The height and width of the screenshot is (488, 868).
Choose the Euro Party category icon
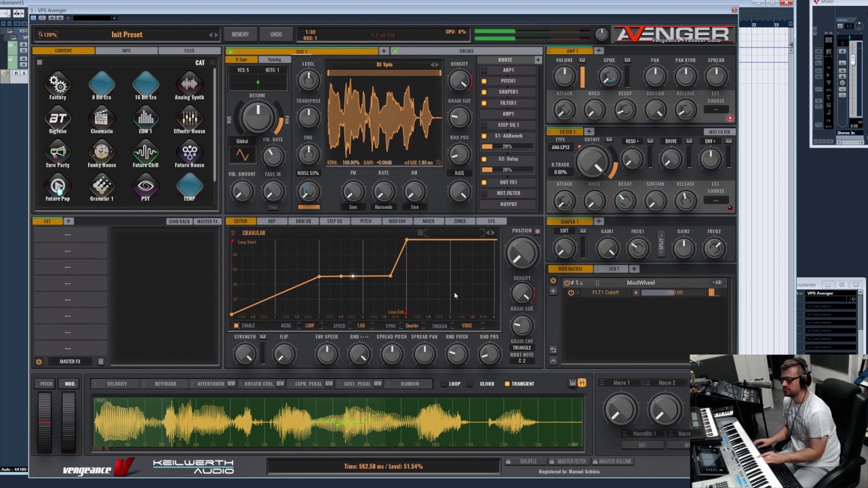(58, 152)
